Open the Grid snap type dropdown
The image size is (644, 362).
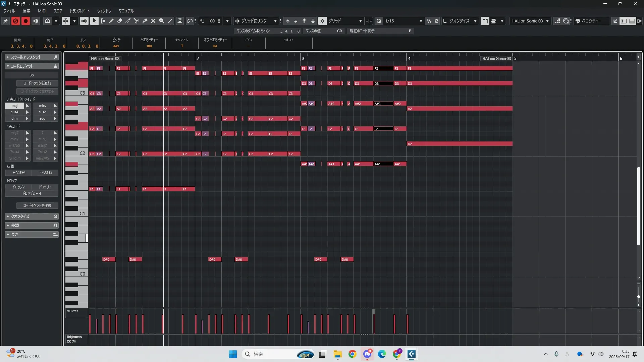coord(345,21)
